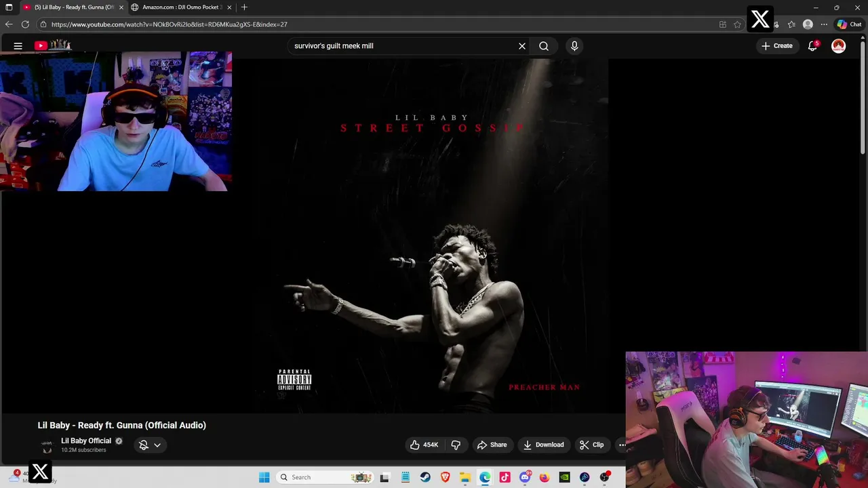Open the subscription notification bell dropdown
Viewport: 868px width, 488px height.
pyautogui.click(x=150, y=445)
